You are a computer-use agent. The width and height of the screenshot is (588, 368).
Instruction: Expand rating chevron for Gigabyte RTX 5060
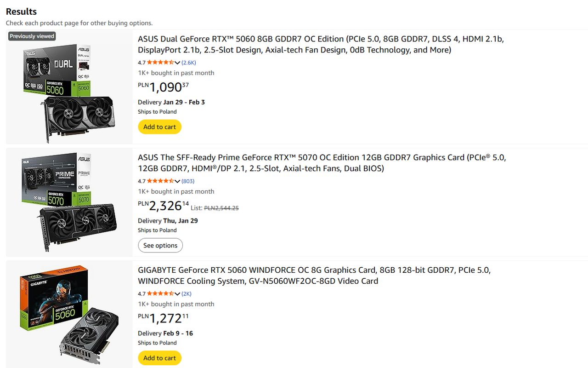[177, 294]
